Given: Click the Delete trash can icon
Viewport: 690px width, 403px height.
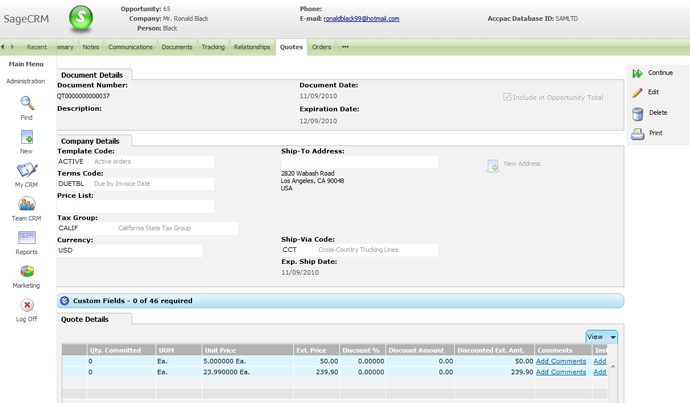Looking at the screenshot, I should click(x=637, y=113).
